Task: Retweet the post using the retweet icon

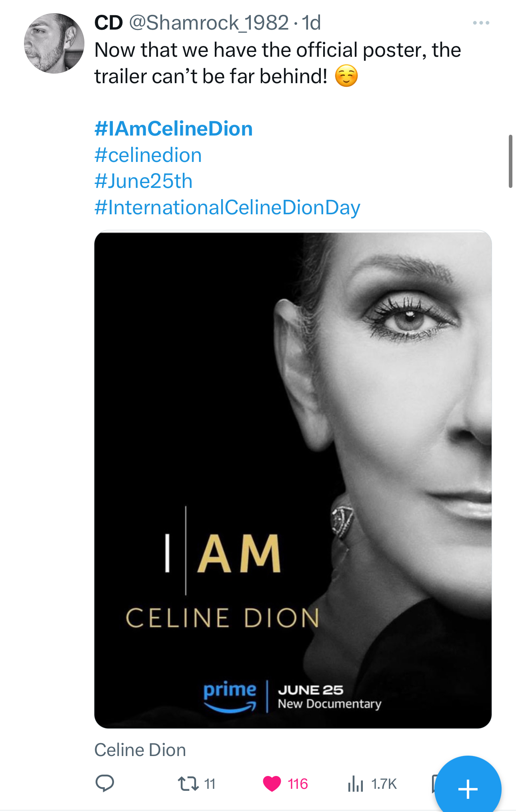Action: point(188,784)
